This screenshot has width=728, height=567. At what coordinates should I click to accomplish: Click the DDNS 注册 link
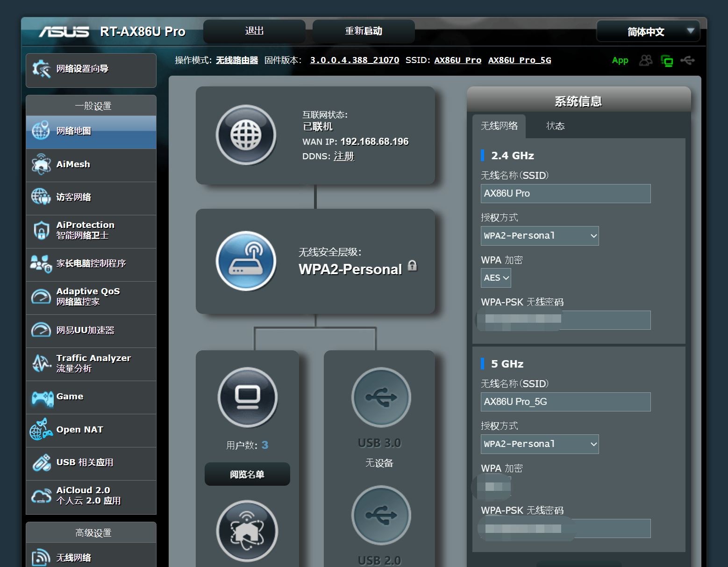click(x=344, y=156)
